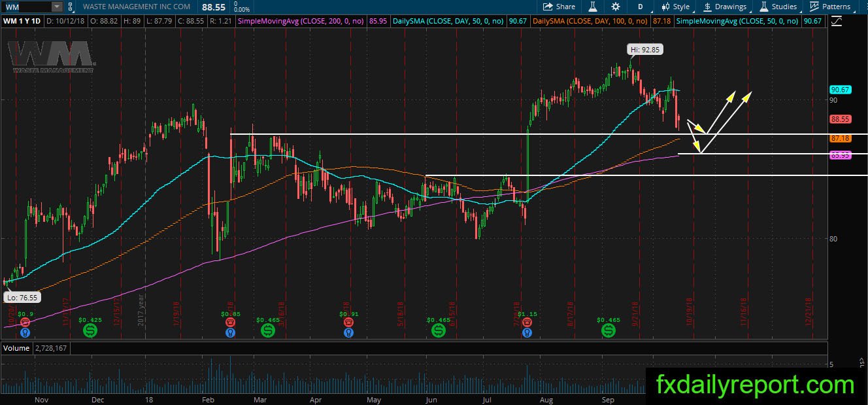Viewport: 868px width, 405px height.
Task: Expand the WM symbol dropdown arrow
Action: click(57, 7)
